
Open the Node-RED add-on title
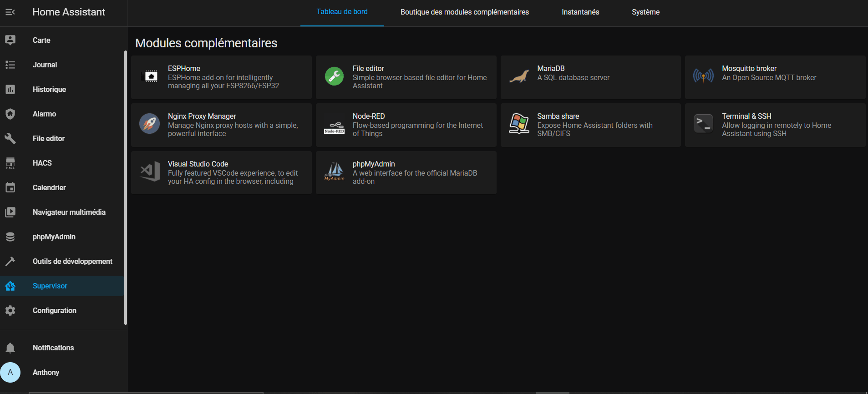pyautogui.click(x=369, y=116)
